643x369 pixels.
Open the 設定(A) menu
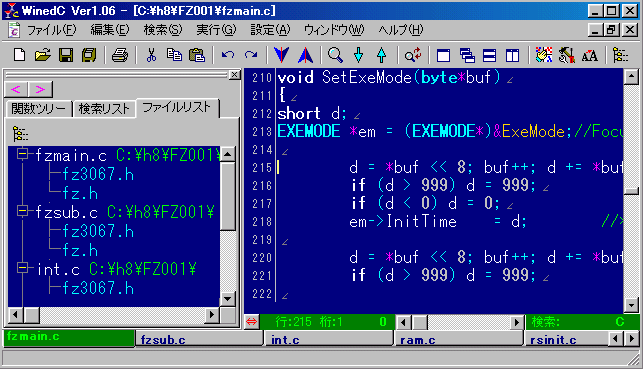point(270,30)
